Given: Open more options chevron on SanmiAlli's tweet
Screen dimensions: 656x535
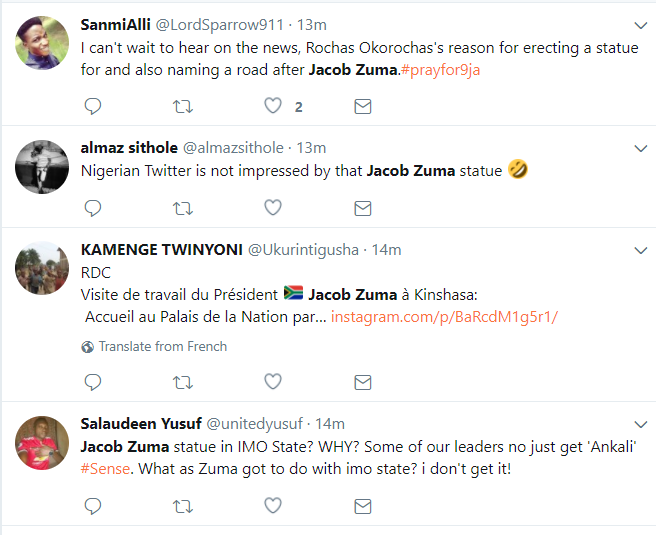Looking at the screenshot, I should pyautogui.click(x=641, y=24).
